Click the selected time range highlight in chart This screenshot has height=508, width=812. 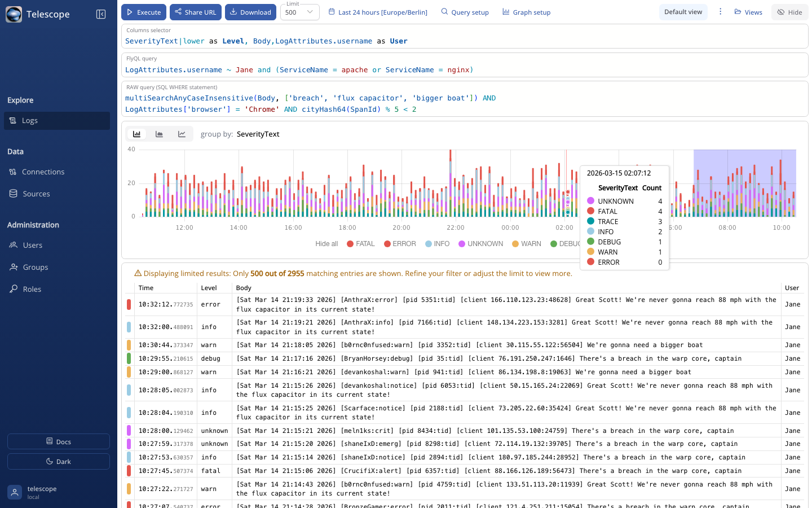click(745, 183)
